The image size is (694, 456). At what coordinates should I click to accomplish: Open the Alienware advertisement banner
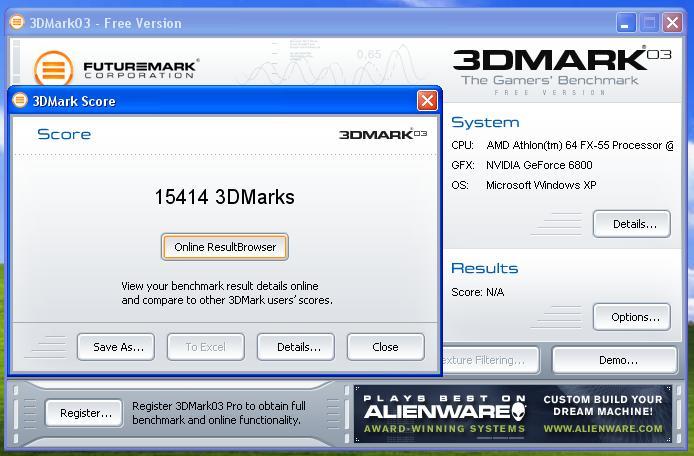point(513,413)
